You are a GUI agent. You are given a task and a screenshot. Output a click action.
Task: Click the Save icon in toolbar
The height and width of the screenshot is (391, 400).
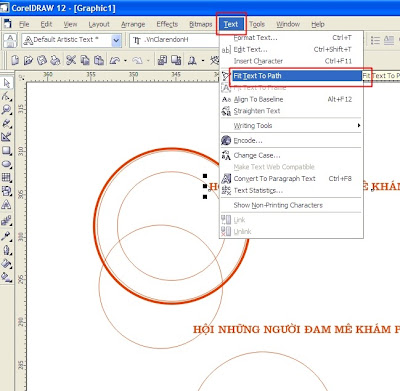(x=42, y=60)
